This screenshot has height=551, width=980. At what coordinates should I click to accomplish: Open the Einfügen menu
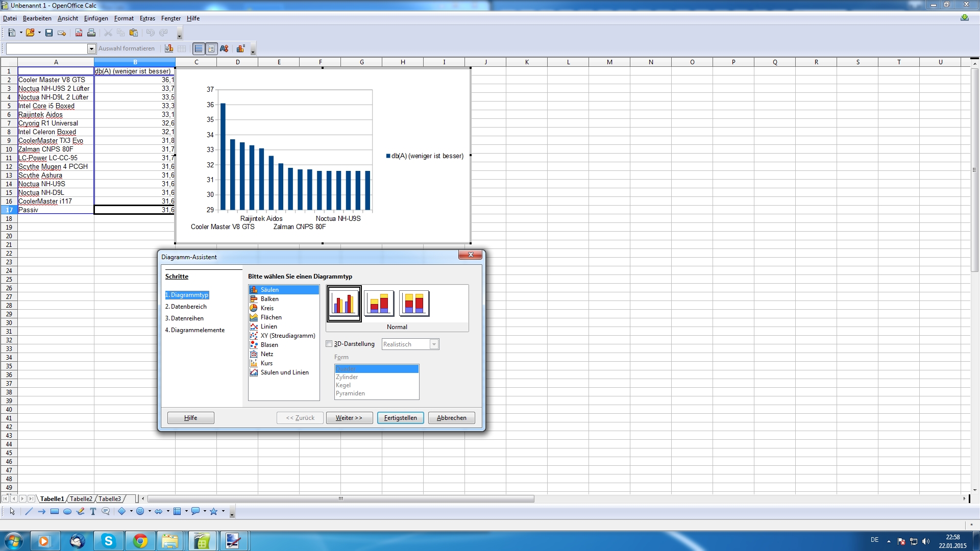(96, 18)
